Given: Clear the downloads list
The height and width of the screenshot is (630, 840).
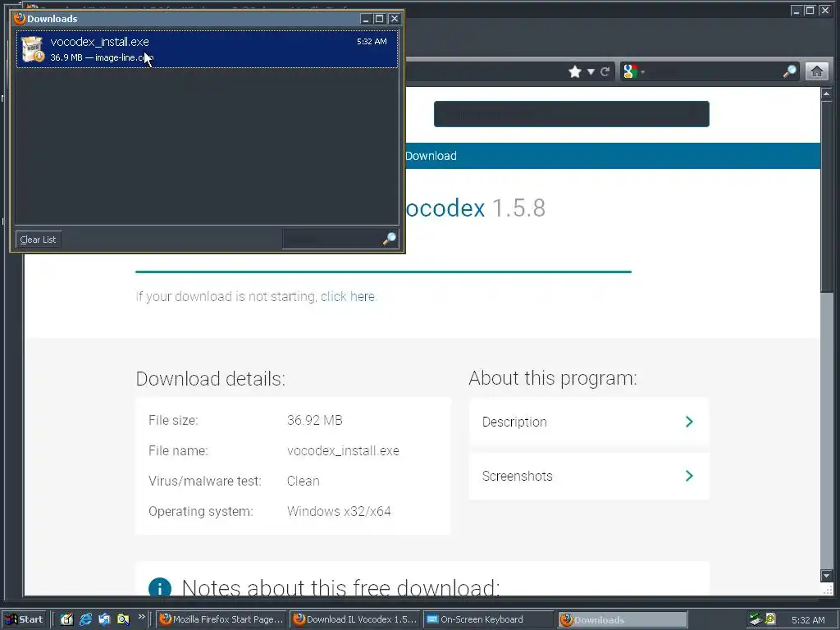Looking at the screenshot, I should (38, 240).
